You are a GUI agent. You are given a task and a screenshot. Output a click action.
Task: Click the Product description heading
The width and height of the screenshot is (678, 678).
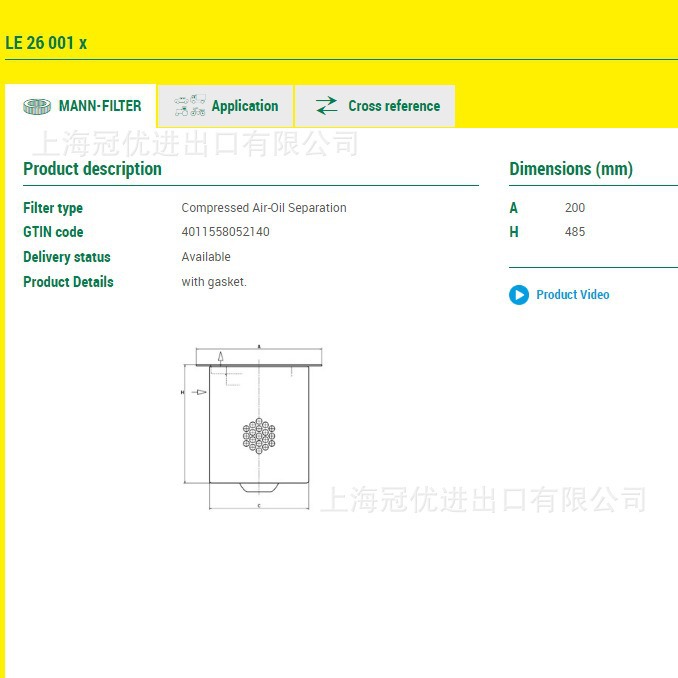point(93,169)
